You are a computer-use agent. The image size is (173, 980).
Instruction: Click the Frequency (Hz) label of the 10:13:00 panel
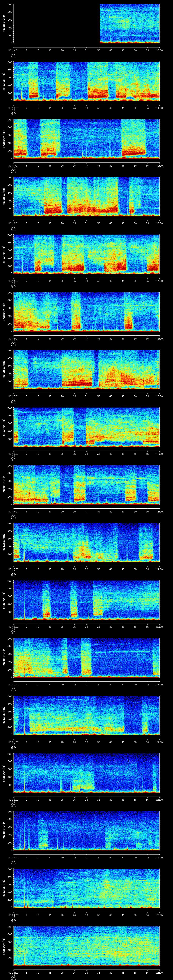point(4,254)
